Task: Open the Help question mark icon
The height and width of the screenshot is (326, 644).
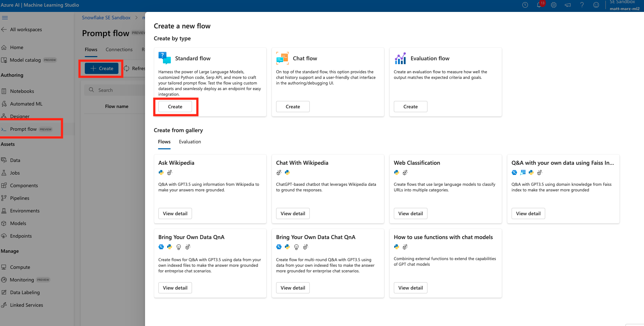Action: [582, 5]
